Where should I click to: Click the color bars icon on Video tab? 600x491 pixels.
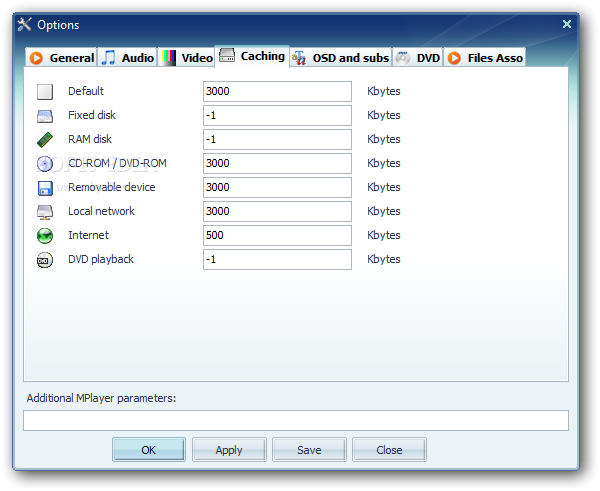click(168, 58)
